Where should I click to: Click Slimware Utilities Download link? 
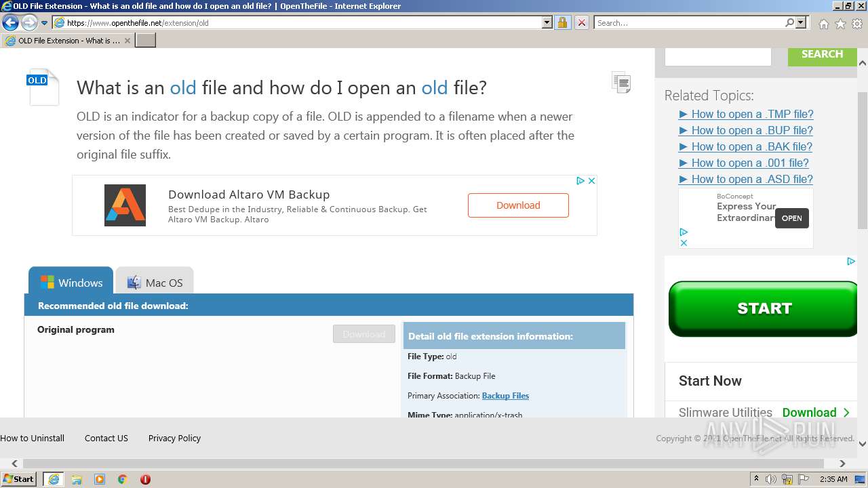[x=816, y=412]
